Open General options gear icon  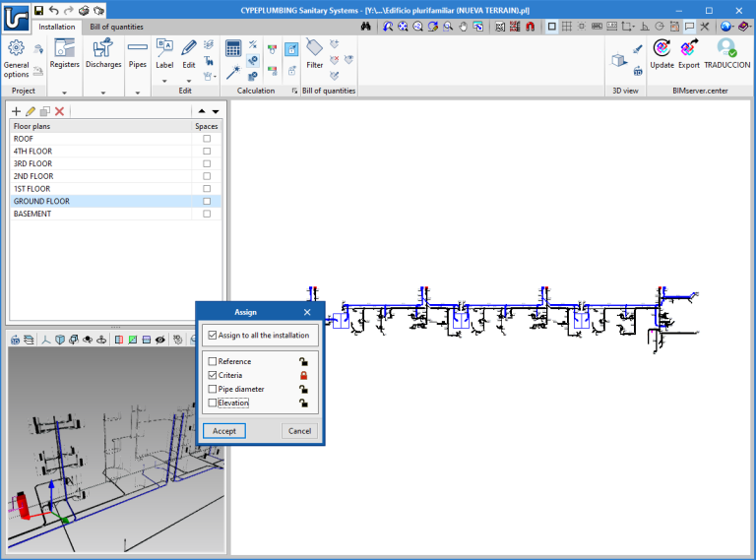click(16, 49)
